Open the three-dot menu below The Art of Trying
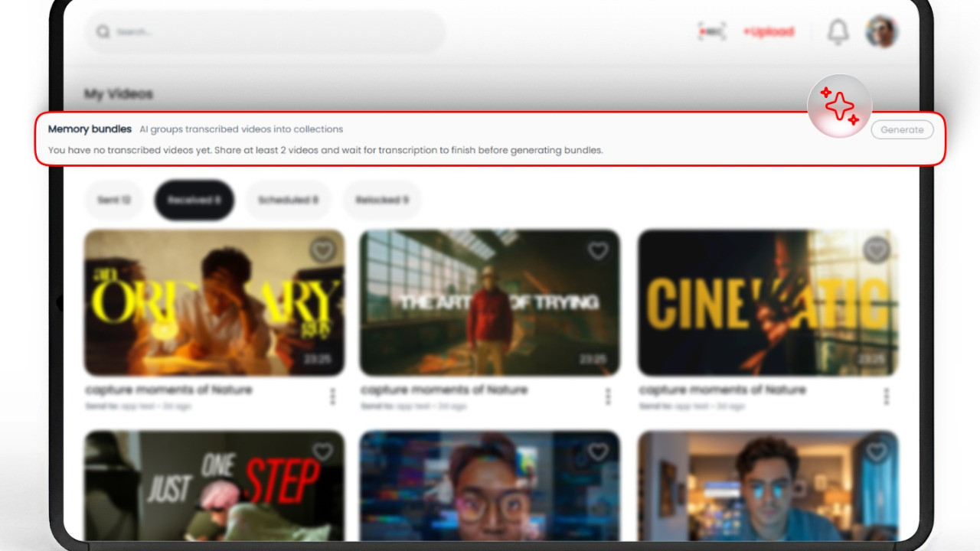Viewport: 980px width, 551px height. (608, 396)
